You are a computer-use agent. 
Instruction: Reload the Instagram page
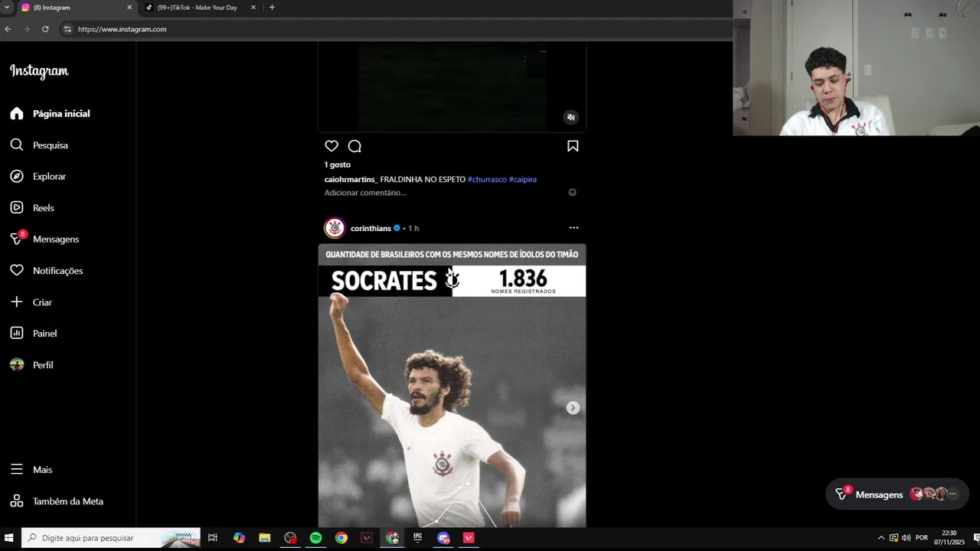(45, 29)
